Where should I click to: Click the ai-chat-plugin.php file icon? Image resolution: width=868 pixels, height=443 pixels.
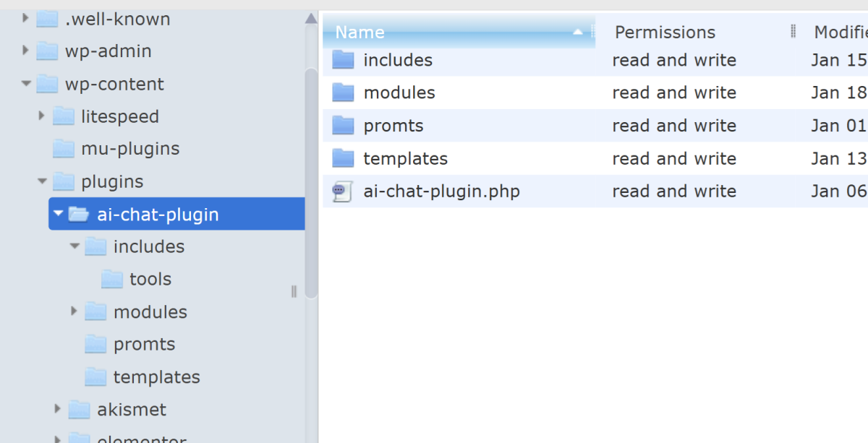(x=342, y=192)
